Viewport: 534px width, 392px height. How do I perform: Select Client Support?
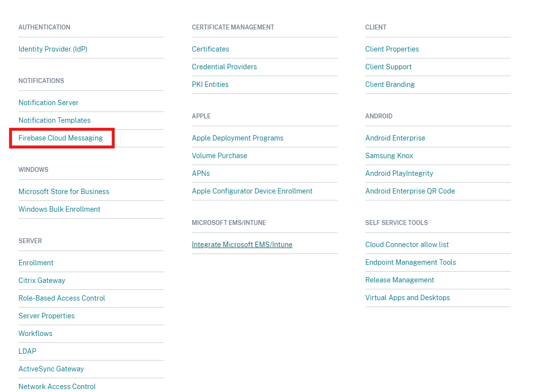tap(388, 67)
